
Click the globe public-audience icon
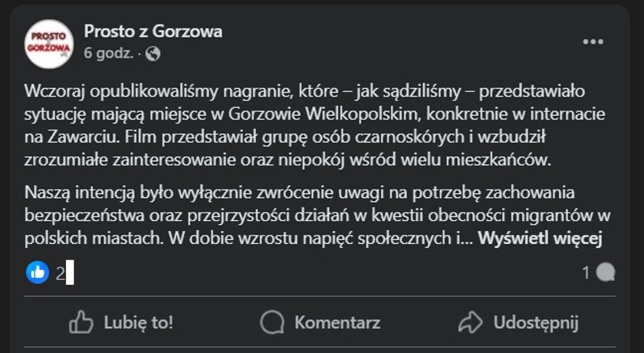153,54
